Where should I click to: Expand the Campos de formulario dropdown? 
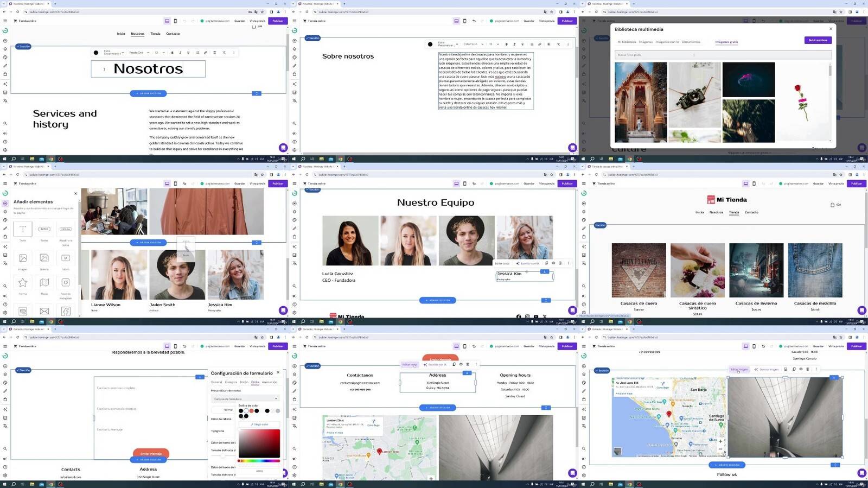[245, 398]
